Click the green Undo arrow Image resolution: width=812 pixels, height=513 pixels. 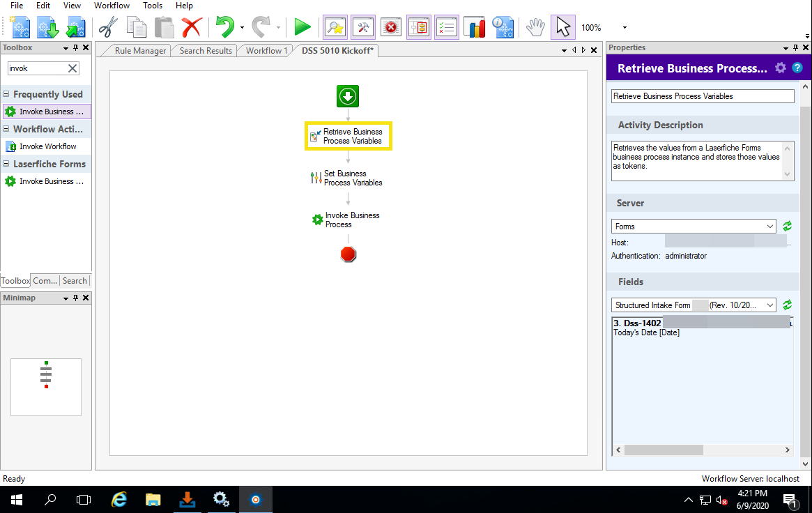(x=224, y=28)
